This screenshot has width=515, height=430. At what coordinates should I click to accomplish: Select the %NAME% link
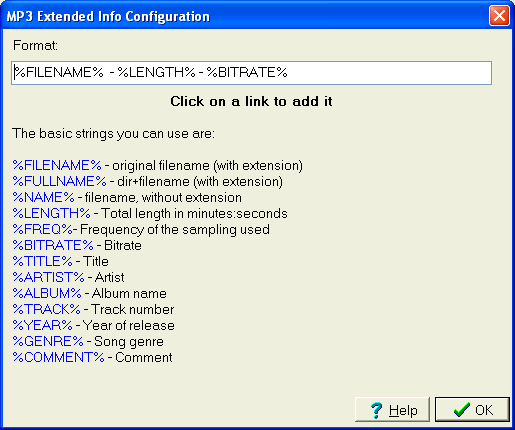[x=43, y=197]
